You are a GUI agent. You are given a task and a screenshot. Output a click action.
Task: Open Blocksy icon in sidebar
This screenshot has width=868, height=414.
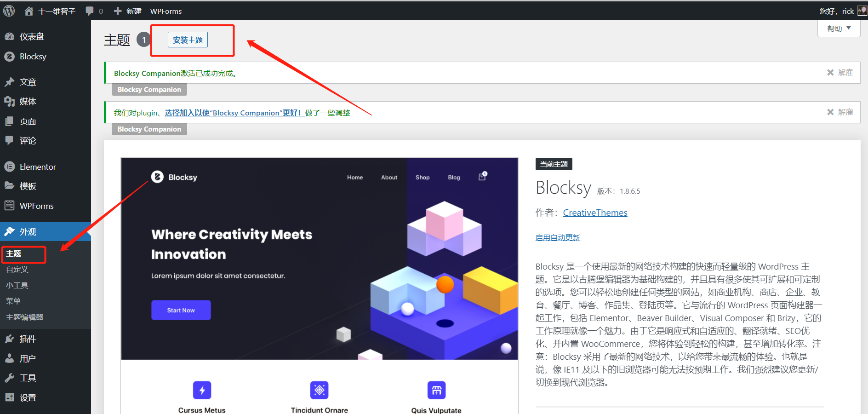click(10, 57)
